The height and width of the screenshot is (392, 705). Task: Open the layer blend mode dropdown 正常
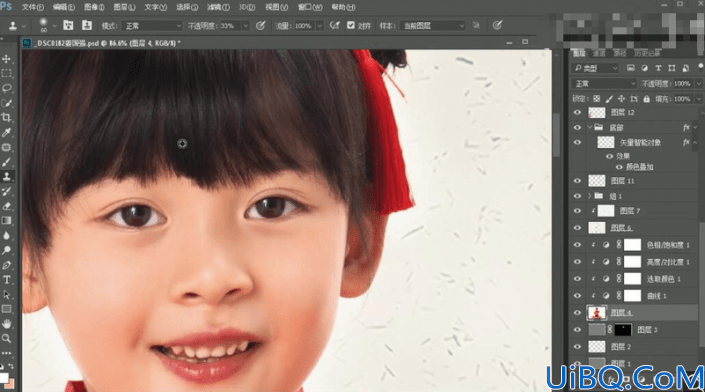tap(604, 84)
